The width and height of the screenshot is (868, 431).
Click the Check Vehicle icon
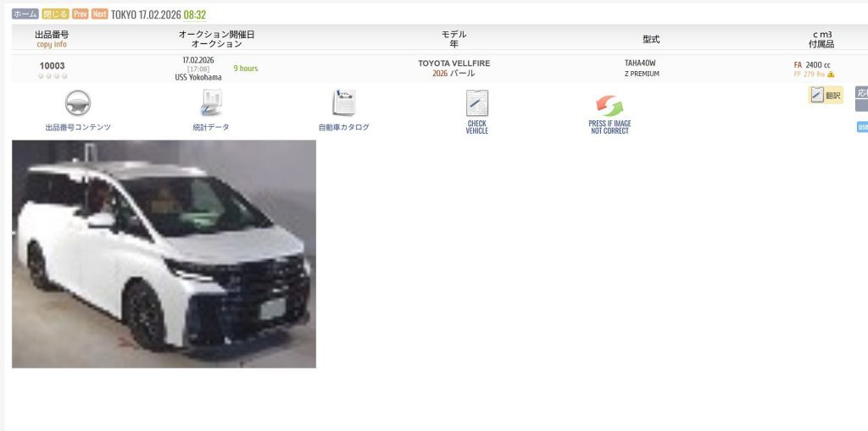pyautogui.click(x=476, y=103)
